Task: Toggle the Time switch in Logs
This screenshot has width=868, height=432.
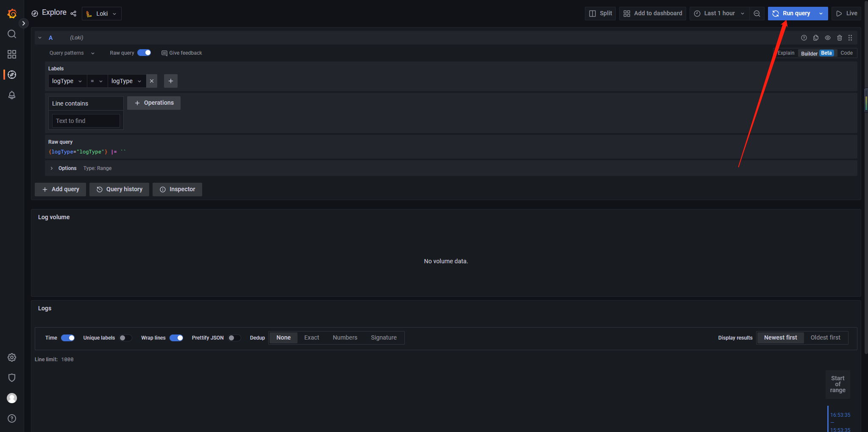Action: coord(68,338)
